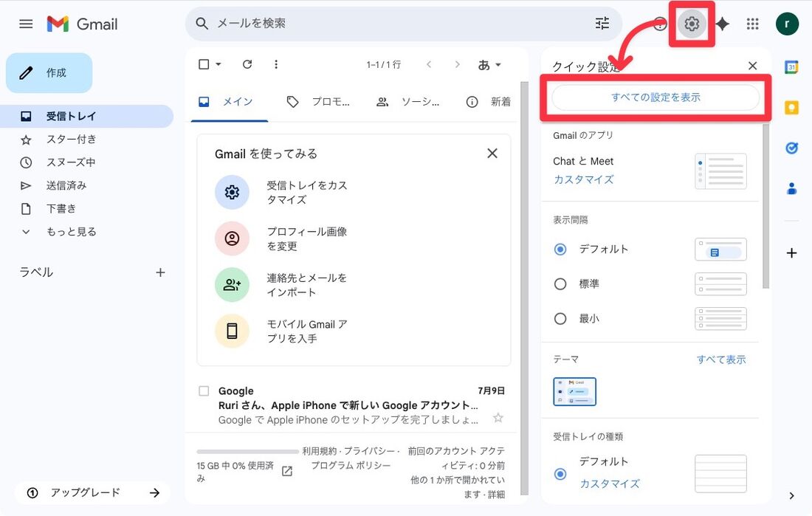This screenshot has height=516, width=812.
Task: Open the Google apps grid
Action: point(752,24)
